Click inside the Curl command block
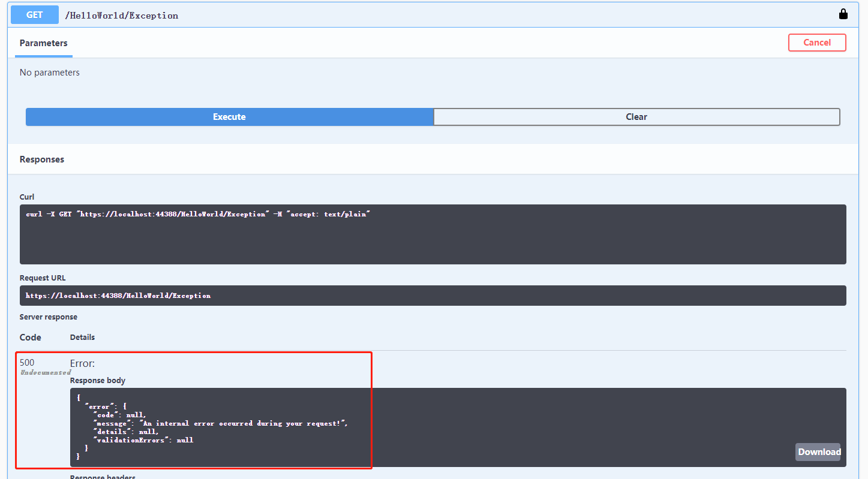This screenshot has height=479, width=868. click(x=432, y=234)
